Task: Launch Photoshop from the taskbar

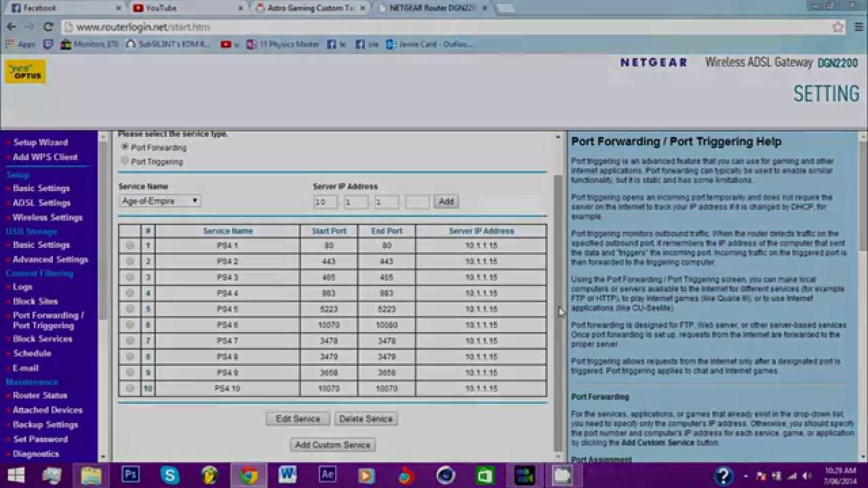Action: 130,476
